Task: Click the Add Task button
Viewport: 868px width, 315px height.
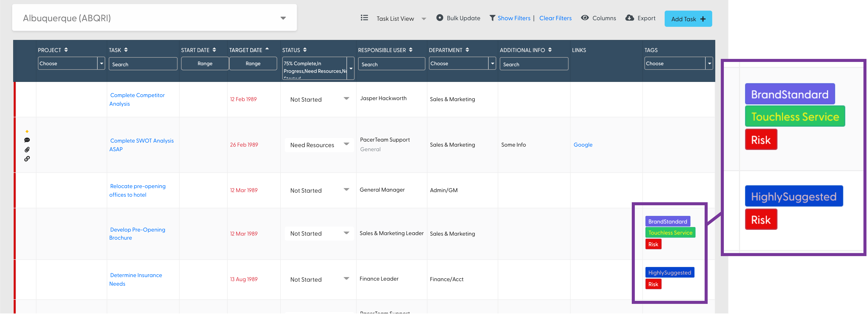Action: 688,19
